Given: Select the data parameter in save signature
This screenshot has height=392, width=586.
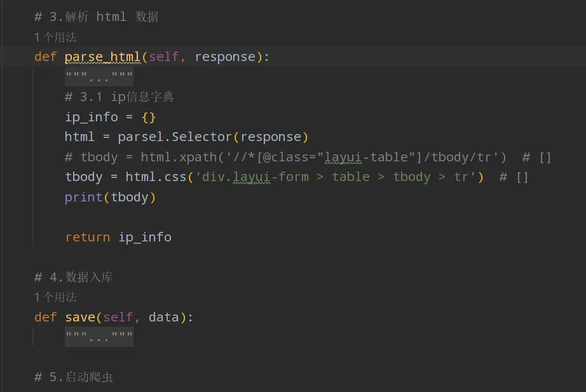Looking at the screenshot, I should (164, 317).
